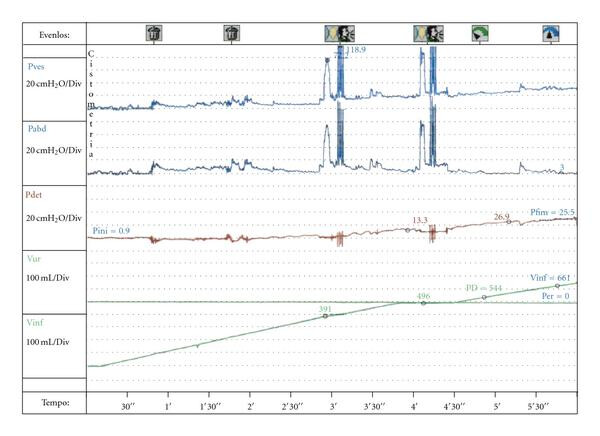
Task: Click the PD = 544 annotation
Action: click(x=484, y=288)
